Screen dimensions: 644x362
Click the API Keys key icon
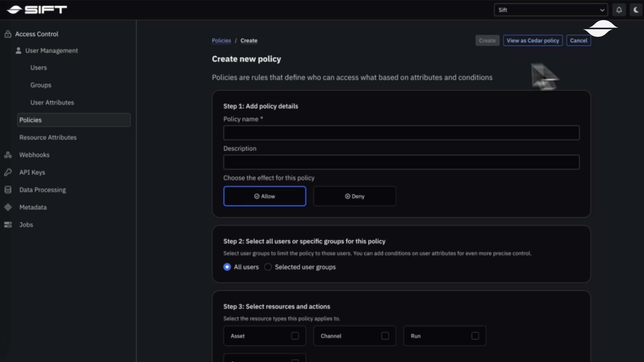[8, 172]
